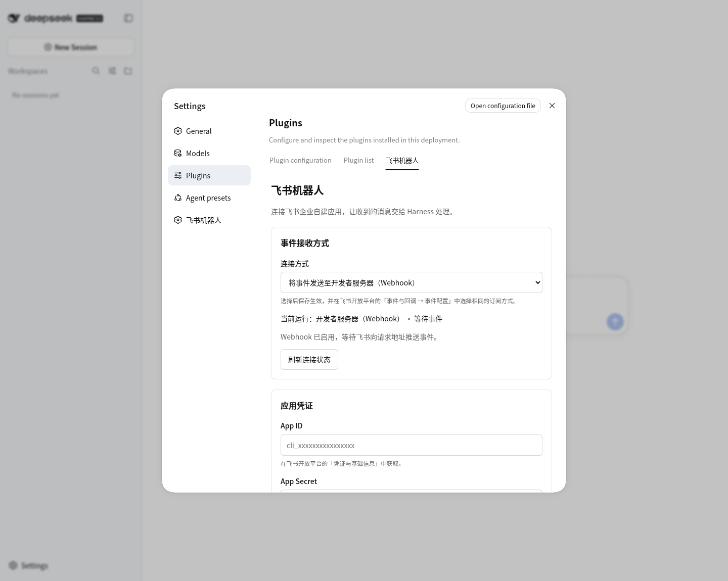Select the 飞书机器人 tab
Screen dimensions: 728x581
point(402,160)
